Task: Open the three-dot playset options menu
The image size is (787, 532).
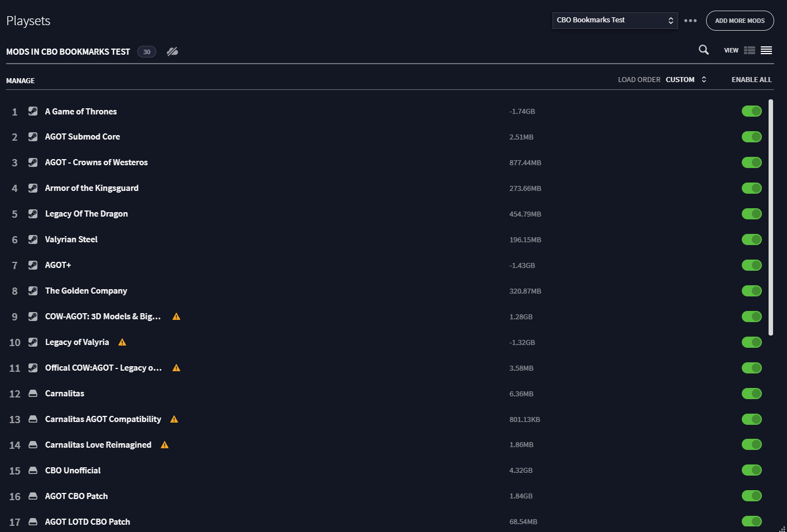Action: coord(690,21)
